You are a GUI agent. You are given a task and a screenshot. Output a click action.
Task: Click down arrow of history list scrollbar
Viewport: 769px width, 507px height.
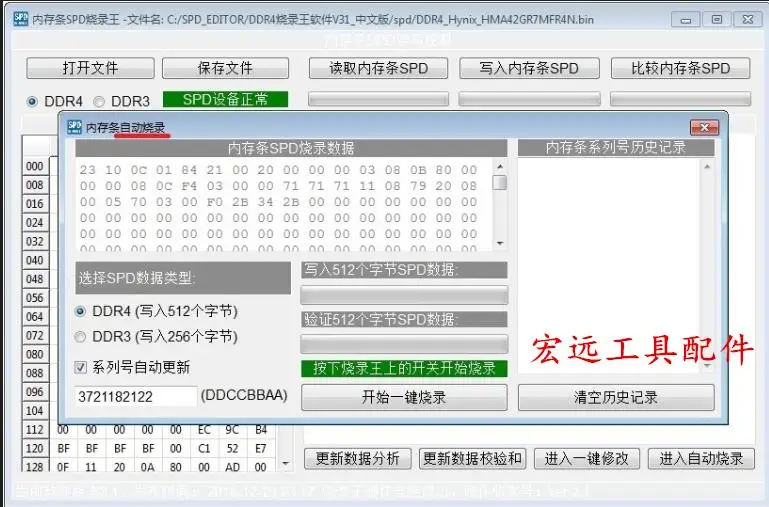click(x=707, y=366)
